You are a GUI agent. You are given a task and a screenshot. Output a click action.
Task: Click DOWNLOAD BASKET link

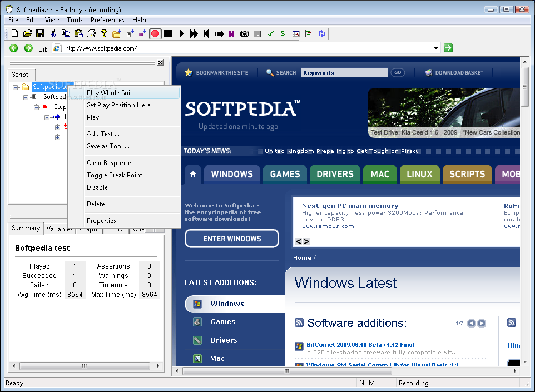454,73
